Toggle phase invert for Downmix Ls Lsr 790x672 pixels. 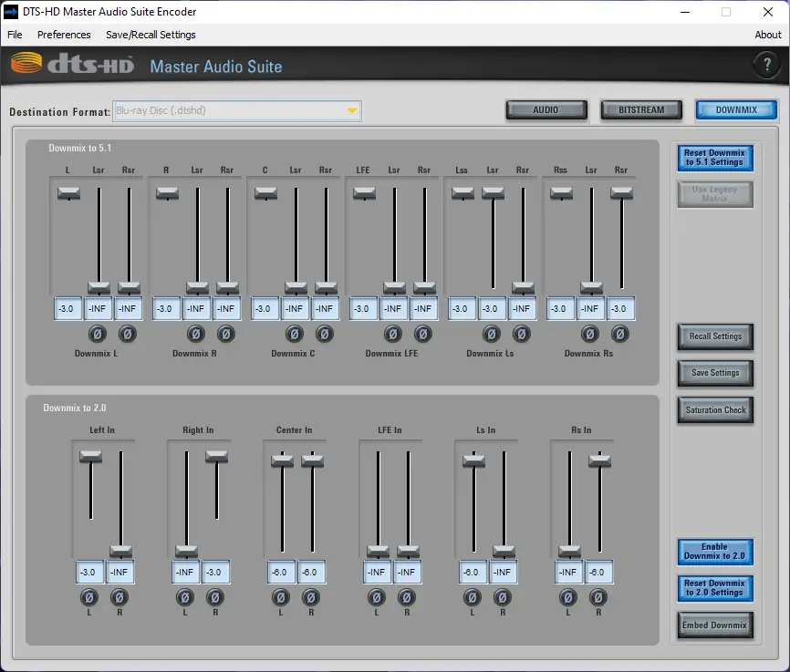pyautogui.click(x=492, y=334)
